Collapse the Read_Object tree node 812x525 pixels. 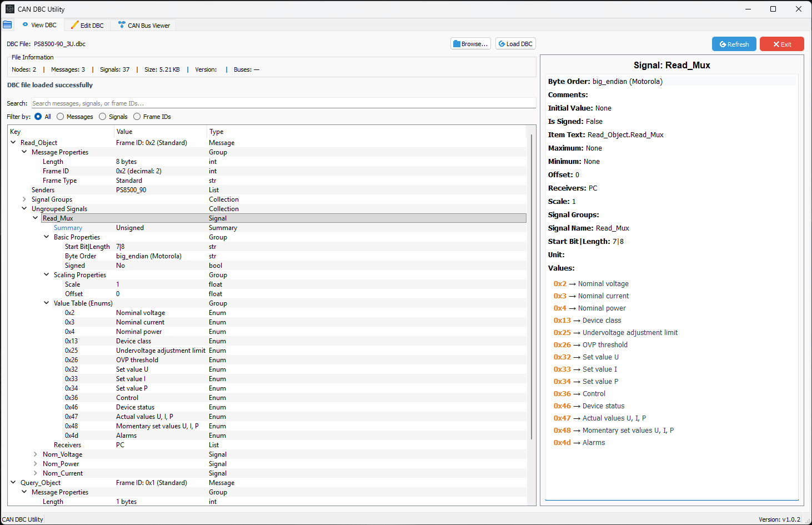tap(13, 142)
